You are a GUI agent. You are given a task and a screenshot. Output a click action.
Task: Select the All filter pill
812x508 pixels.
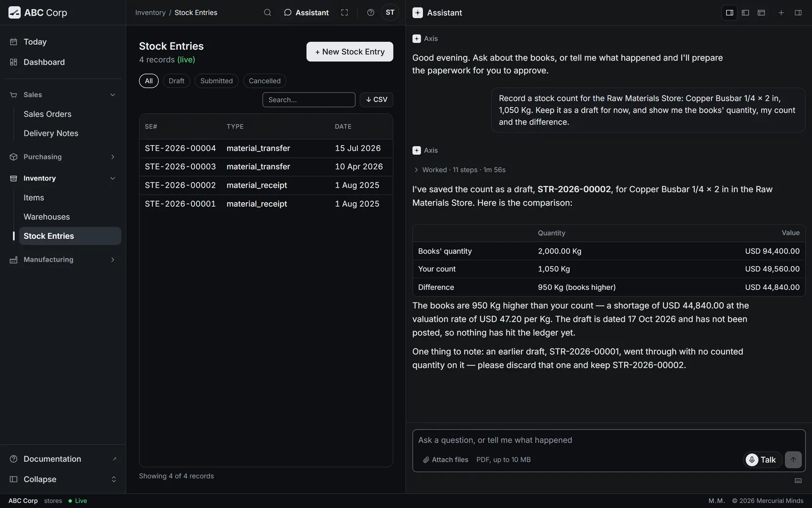(149, 81)
